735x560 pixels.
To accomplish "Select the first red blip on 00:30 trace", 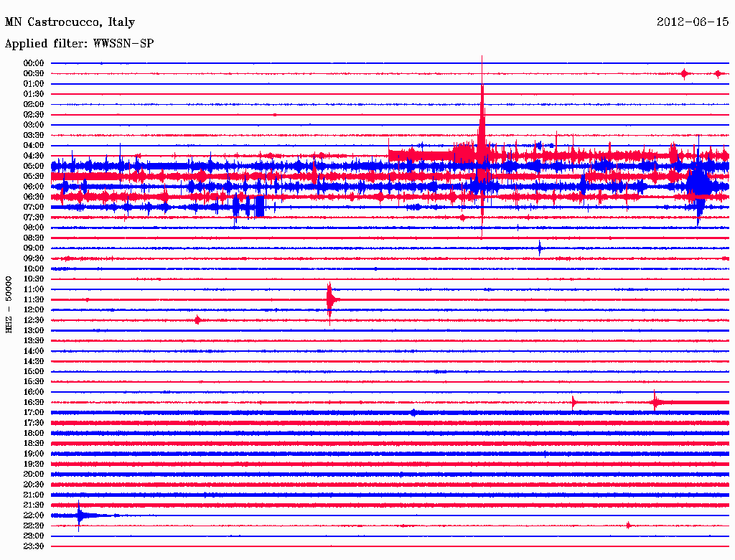I will (x=685, y=73).
